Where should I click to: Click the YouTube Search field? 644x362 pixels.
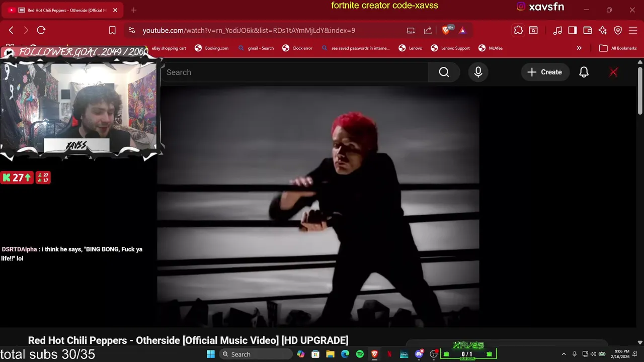294,72
